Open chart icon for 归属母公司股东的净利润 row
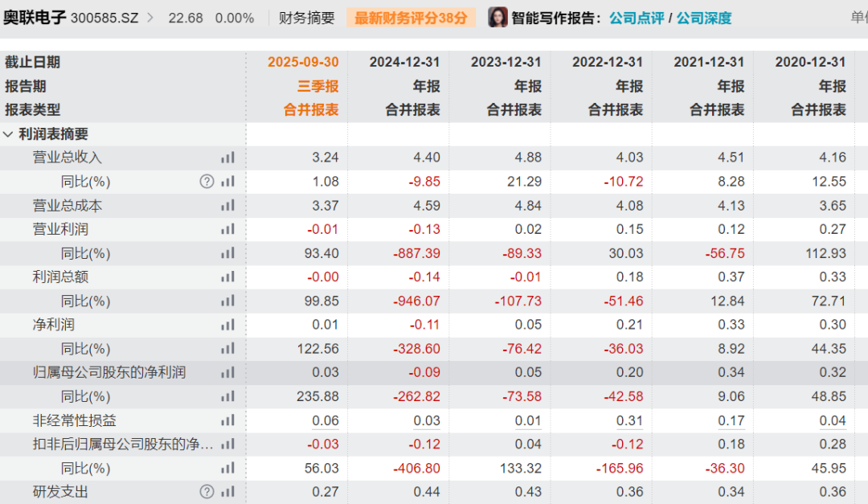Image resolution: width=868 pixels, height=504 pixels. tap(227, 373)
